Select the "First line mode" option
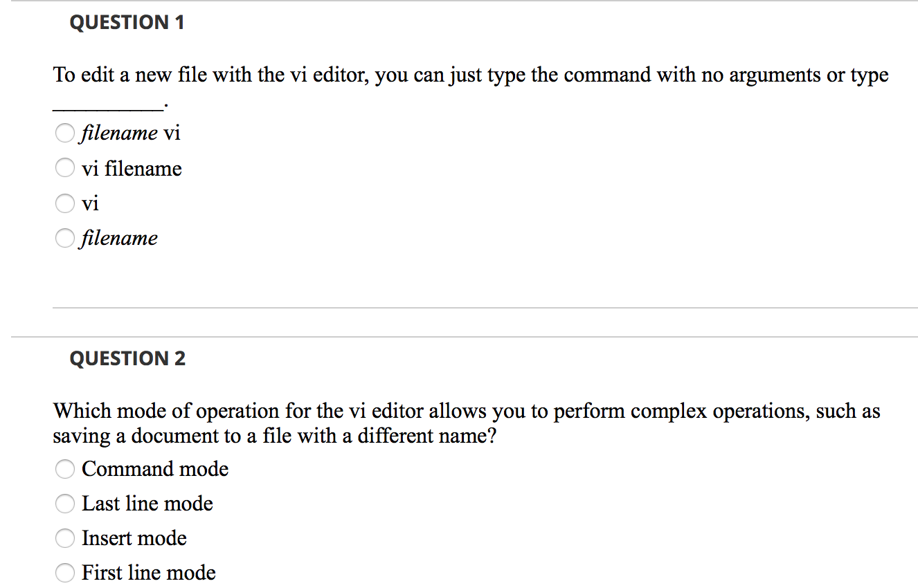The height and width of the screenshot is (588, 918). [65, 573]
